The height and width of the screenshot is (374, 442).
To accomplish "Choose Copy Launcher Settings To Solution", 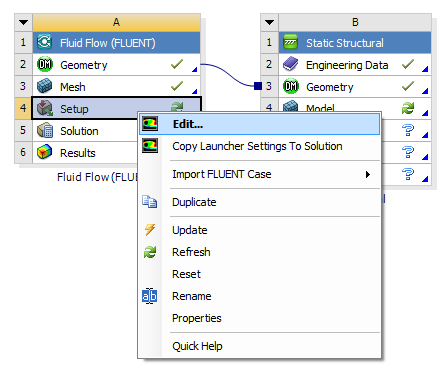I will click(x=259, y=146).
